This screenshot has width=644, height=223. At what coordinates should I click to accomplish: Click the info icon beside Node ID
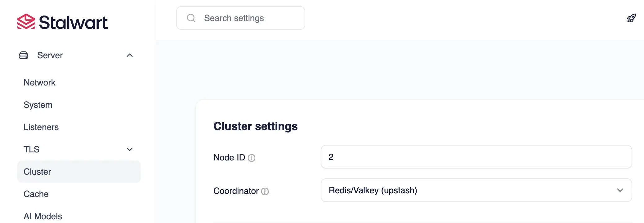(252, 158)
